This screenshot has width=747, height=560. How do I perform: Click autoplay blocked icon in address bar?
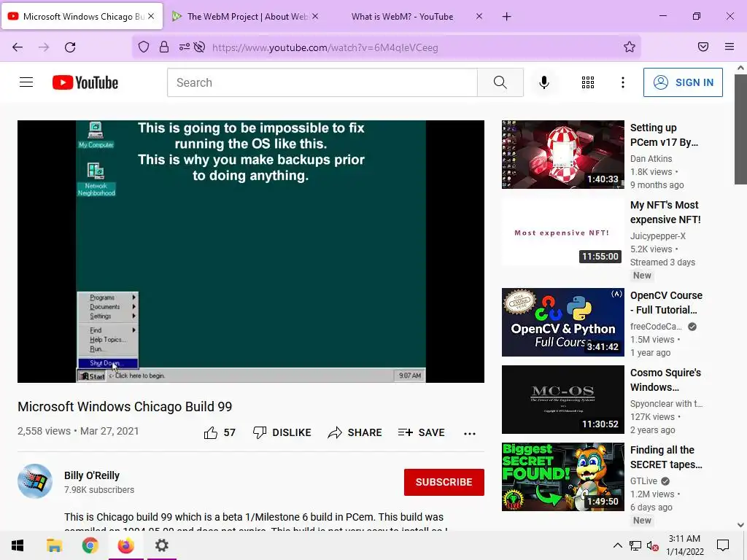tap(200, 47)
